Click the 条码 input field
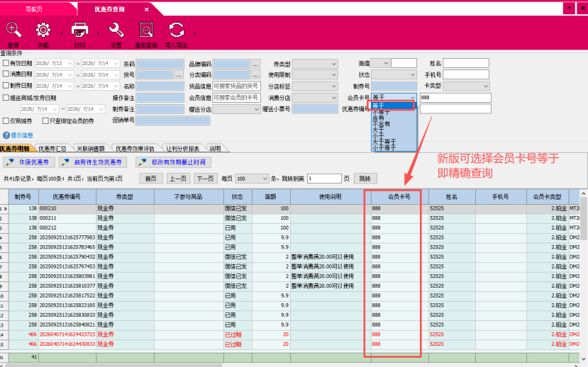 pyautogui.click(x=160, y=64)
